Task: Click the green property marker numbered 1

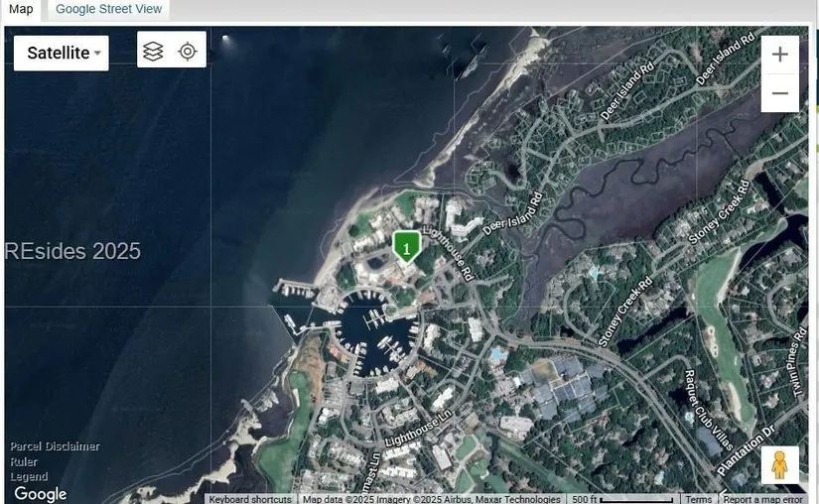Action: pos(406,247)
